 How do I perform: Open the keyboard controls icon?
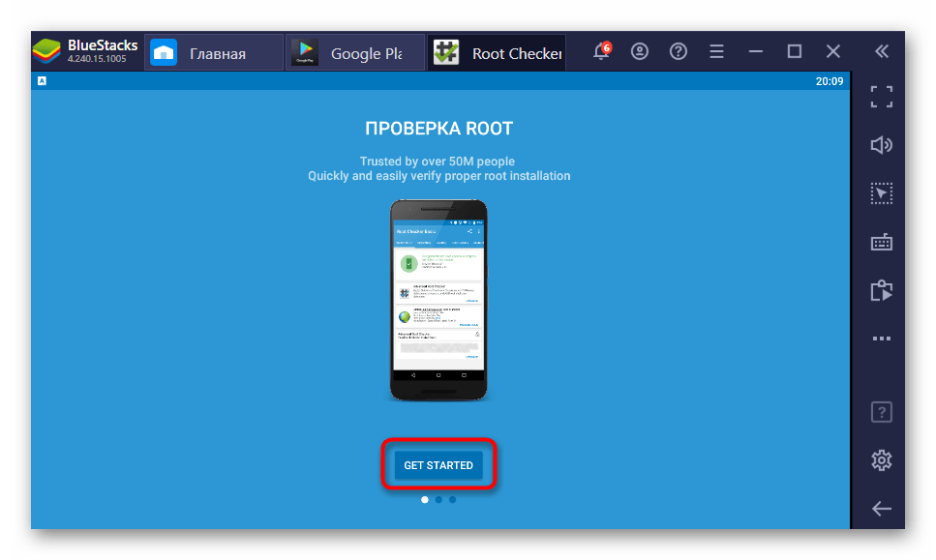882,242
